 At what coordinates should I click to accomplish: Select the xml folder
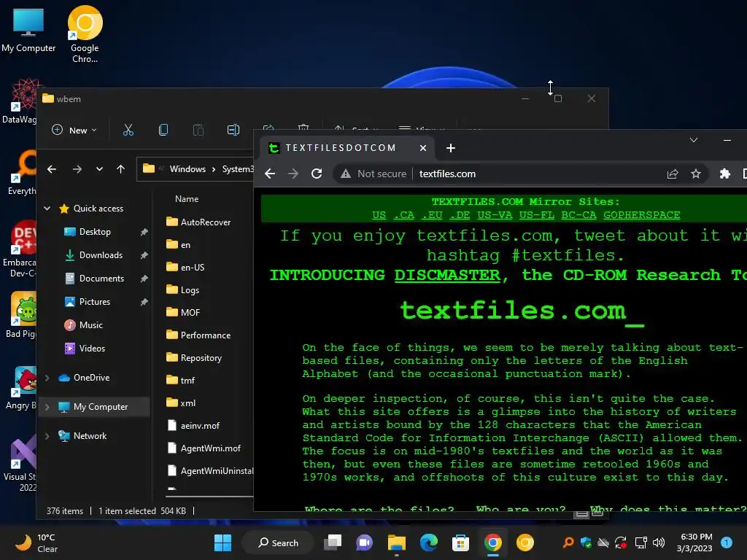tap(187, 402)
